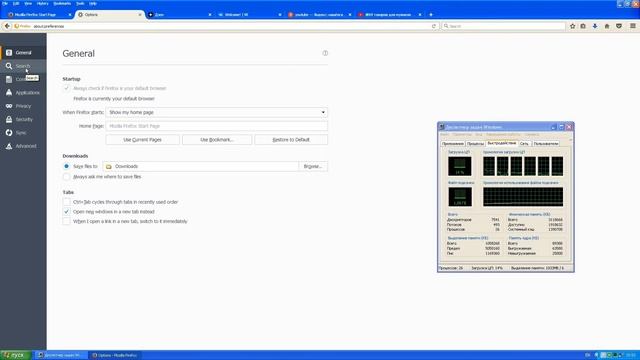Go back with the browser back arrow

tap(7, 26)
